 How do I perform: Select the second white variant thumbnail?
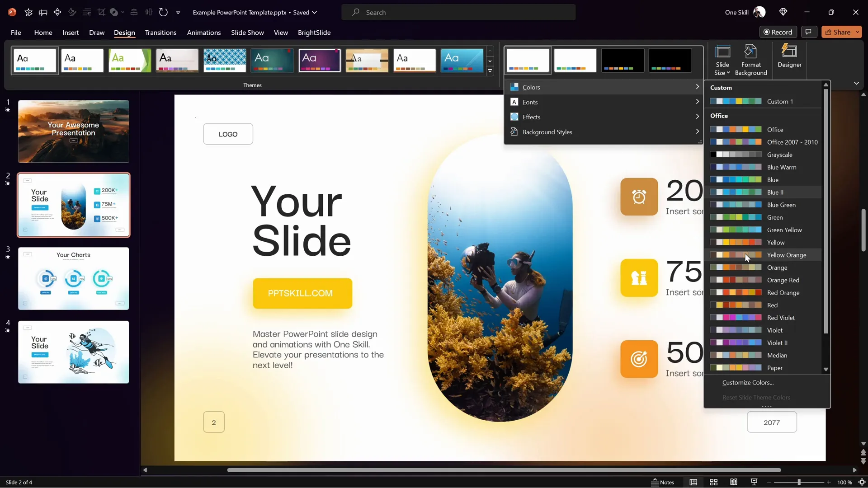[575, 61]
